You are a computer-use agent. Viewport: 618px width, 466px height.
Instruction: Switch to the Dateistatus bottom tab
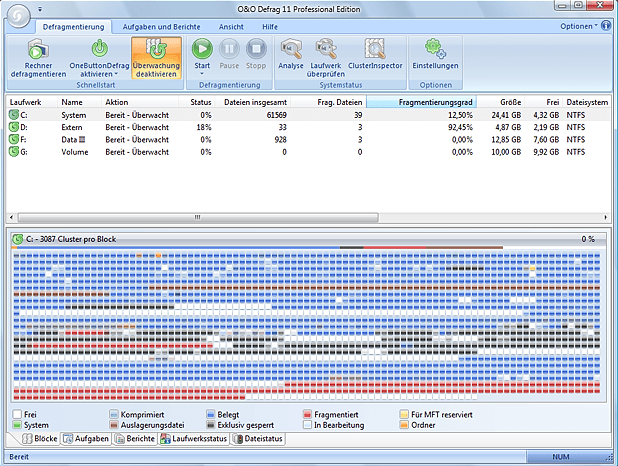coord(258,439)
